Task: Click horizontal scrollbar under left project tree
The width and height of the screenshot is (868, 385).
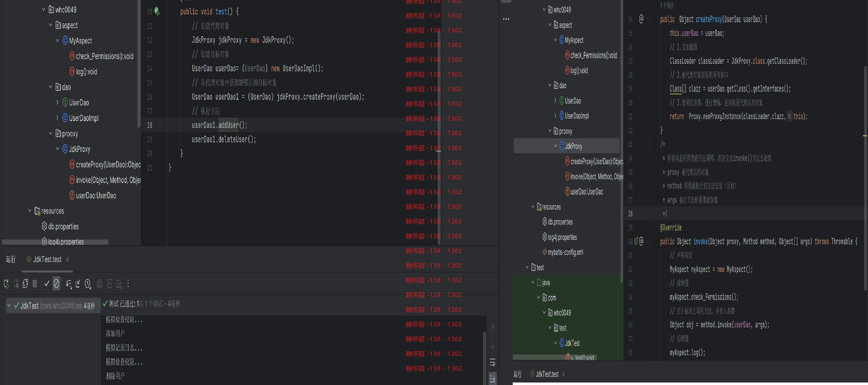Action: [x=55, y=242]
